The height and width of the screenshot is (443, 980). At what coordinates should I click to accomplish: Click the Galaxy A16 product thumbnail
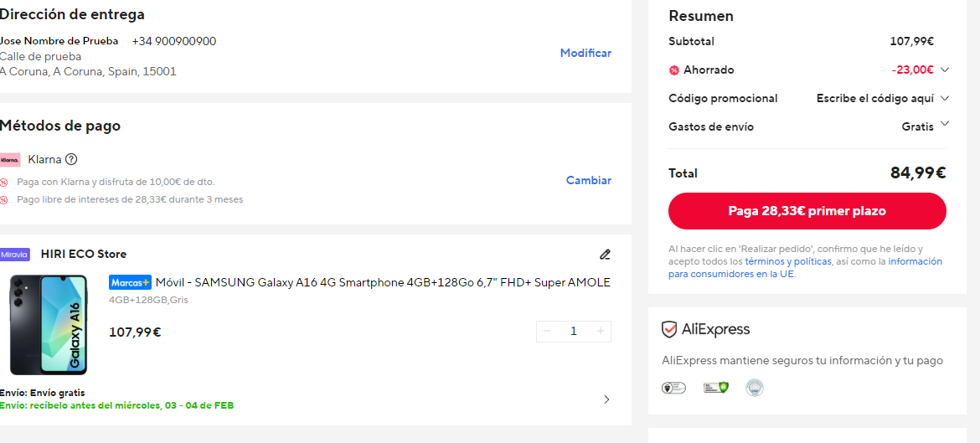[x=49, y=325]
